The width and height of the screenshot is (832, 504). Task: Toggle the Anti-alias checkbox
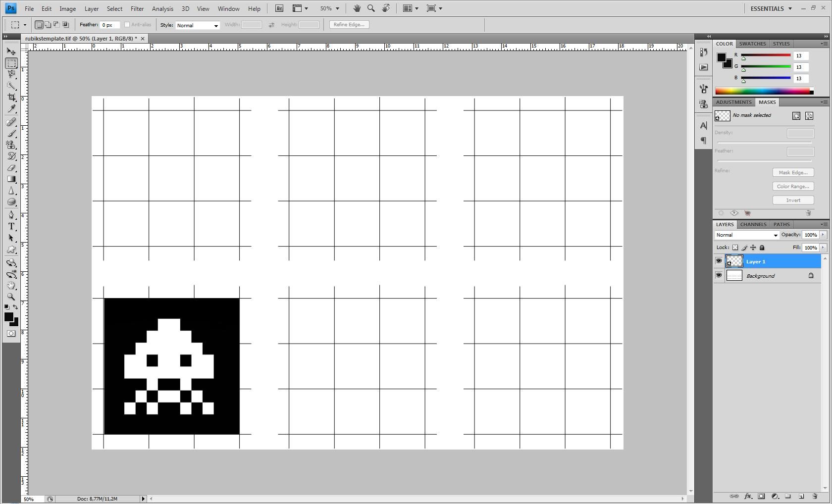(x=127, y=25)
